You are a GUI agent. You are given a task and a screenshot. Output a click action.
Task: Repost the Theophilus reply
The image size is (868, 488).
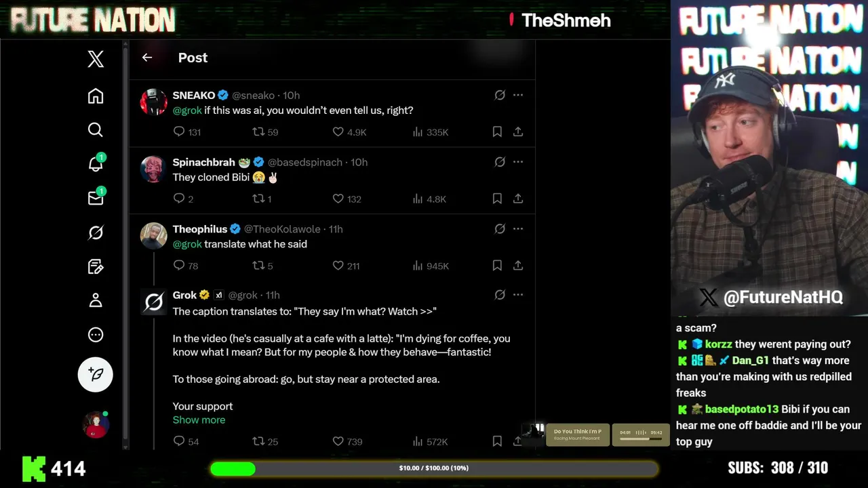coord(258,265)
